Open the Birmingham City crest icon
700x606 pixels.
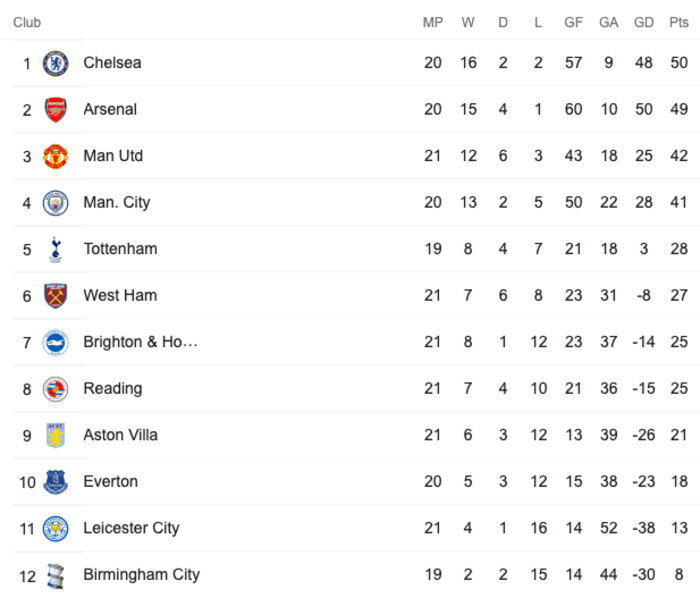pos(55,576)
